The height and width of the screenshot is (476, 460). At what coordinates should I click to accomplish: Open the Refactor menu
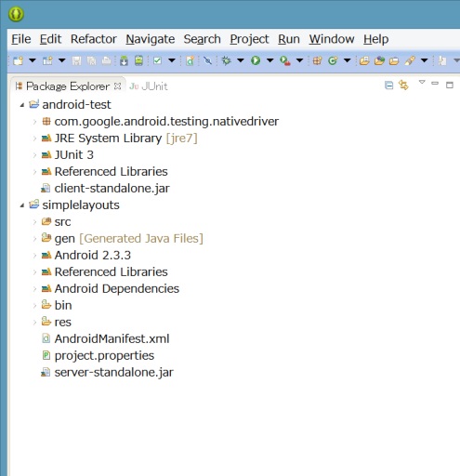click(94, 39)
